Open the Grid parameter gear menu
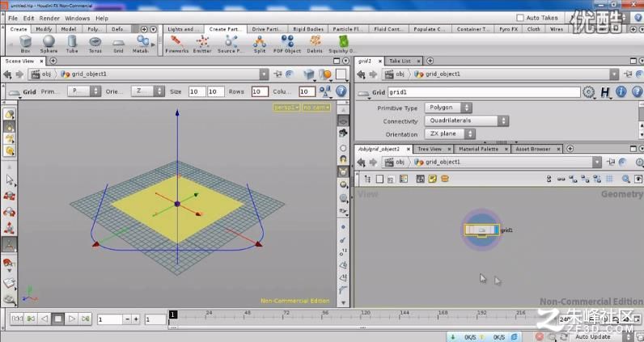Image resolution: width=644 pixels, height=342 pixels. click(x=588, y=92)
